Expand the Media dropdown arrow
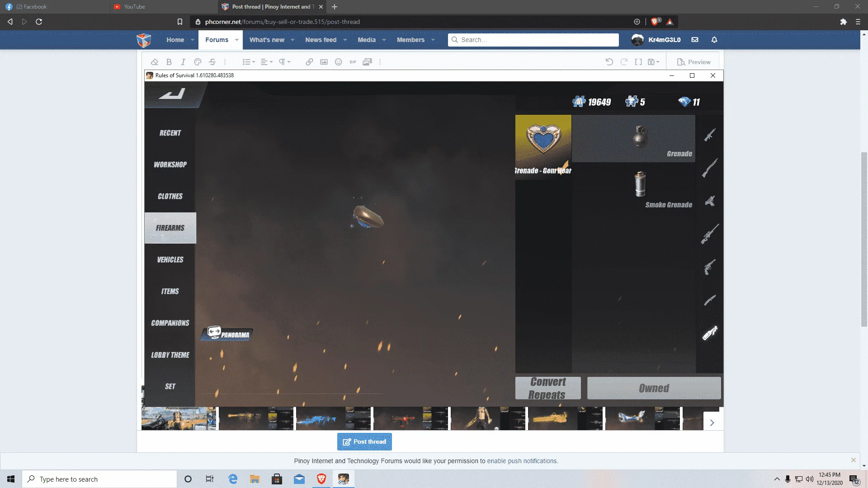 384,40
